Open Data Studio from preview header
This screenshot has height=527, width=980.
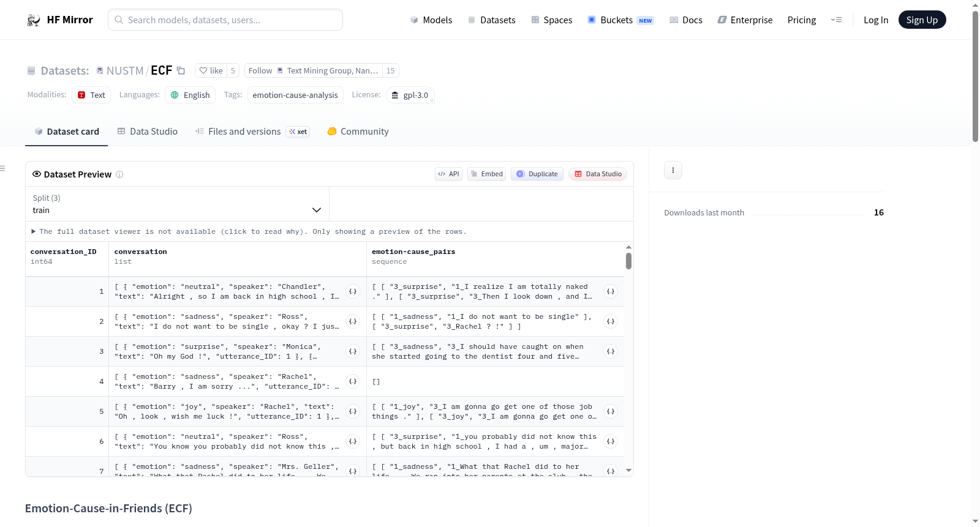(x=598, y=174)
